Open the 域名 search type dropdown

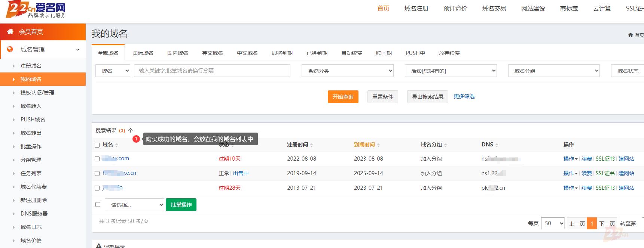[113, 71]
